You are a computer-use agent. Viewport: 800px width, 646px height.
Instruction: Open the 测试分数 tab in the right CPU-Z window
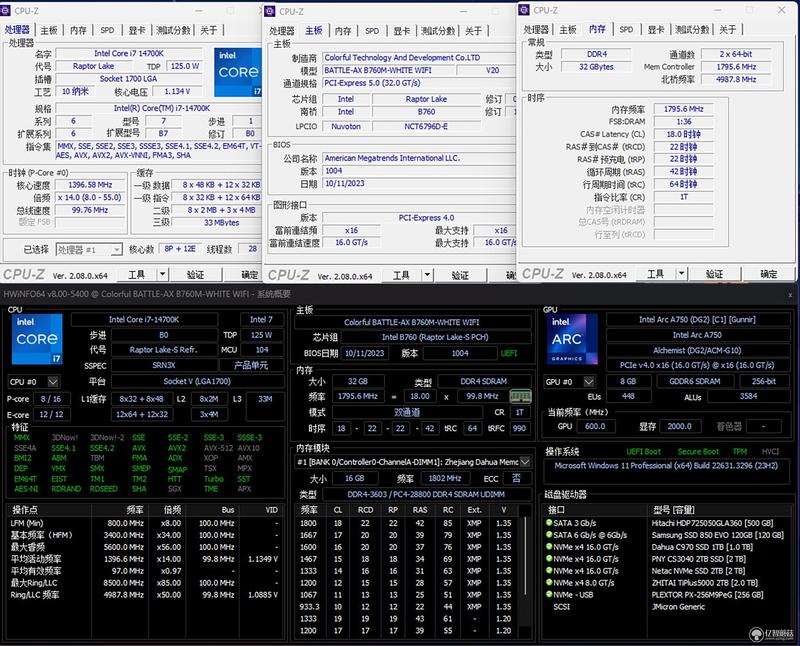(x=692, y=30)
